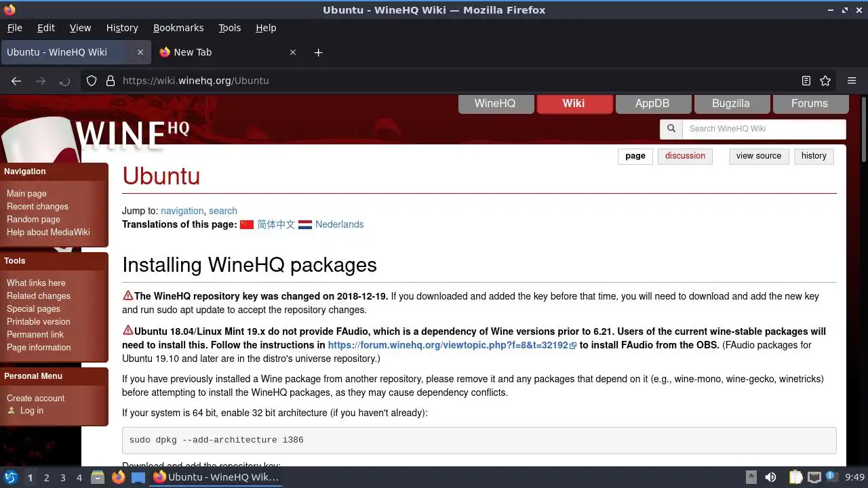Open the Forums top navigation tab
The height and width of the screenshot is (488, 868).
pyautogui.click(x=810, y=104)
